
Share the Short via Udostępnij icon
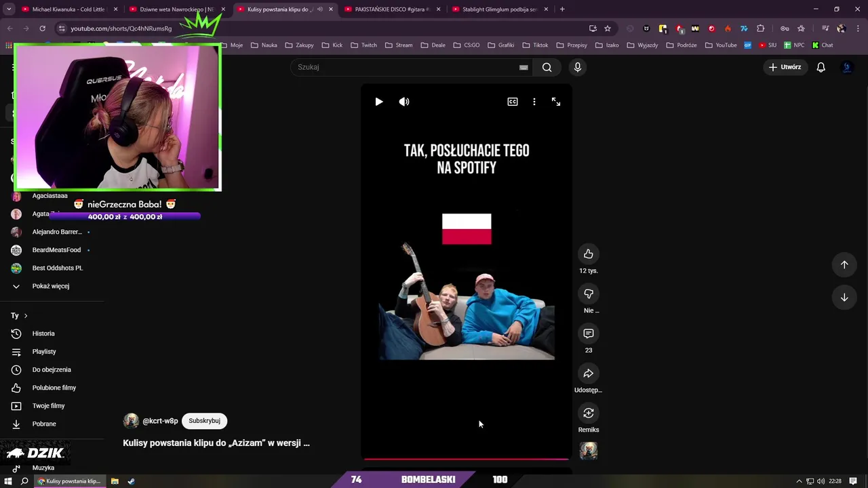click(589, 373)
